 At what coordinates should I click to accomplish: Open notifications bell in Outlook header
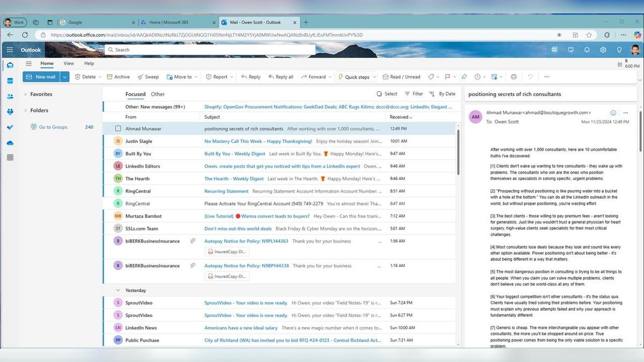[x=587, y=50]
